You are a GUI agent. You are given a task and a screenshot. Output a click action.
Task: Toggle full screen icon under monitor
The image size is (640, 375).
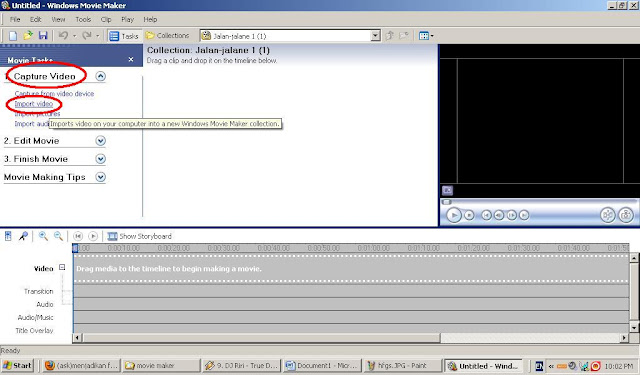pyautogui.click(x=447, y=190)
